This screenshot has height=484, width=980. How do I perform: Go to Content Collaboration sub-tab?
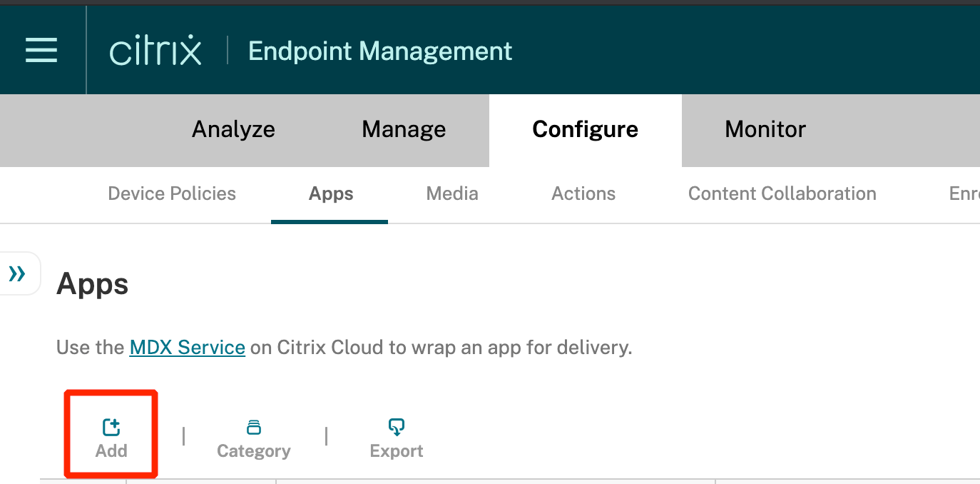tap(782, 193)
